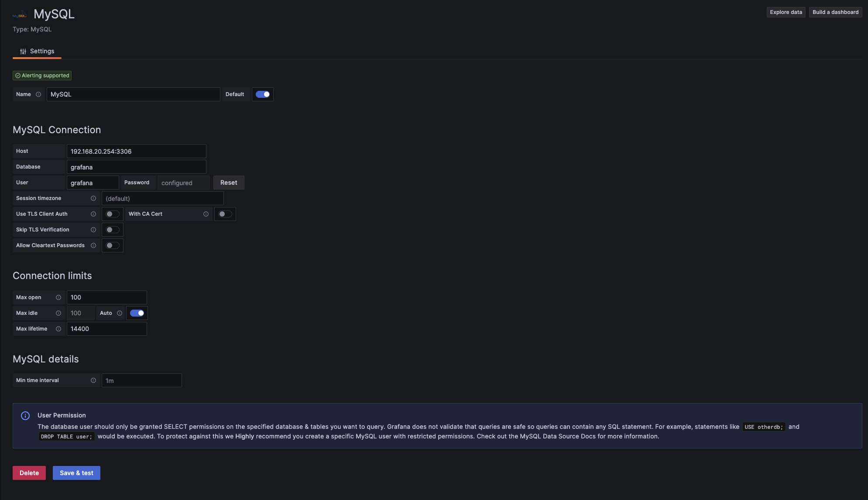Click the User input field
This screenshot has width=868, height=500.
[x=93, y=183]
